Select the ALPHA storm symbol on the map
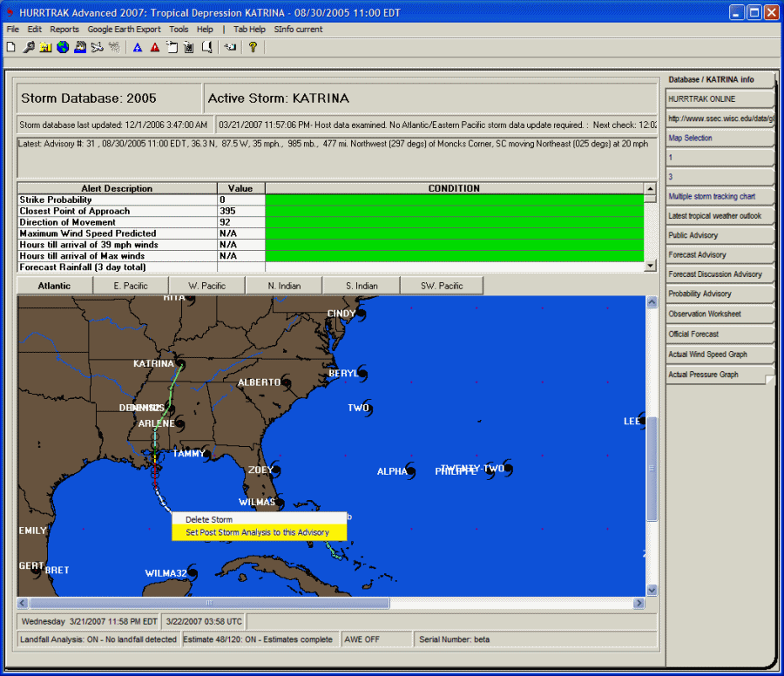 click(x=411, y=471)
